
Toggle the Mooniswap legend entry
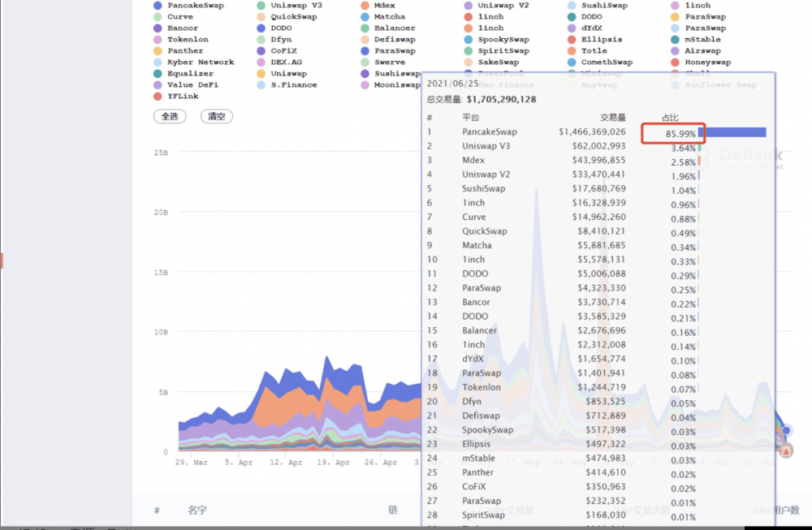(391, 85)
